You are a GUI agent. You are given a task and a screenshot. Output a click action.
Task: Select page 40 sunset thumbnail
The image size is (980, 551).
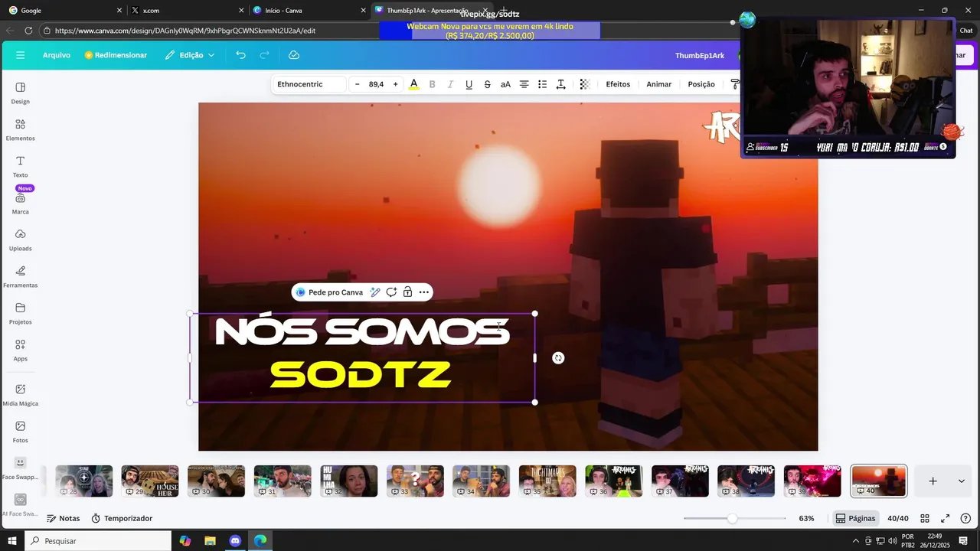pos(879,481)
